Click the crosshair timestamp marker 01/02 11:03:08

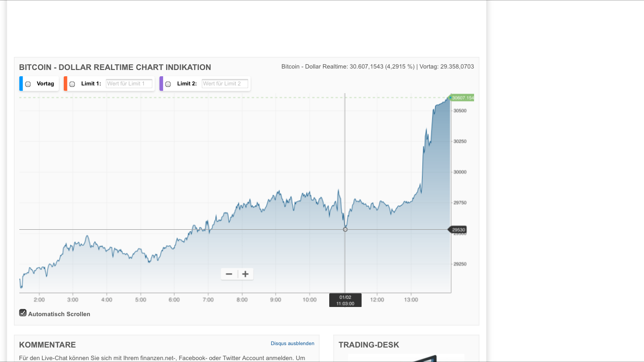click(x=345, y=300)
